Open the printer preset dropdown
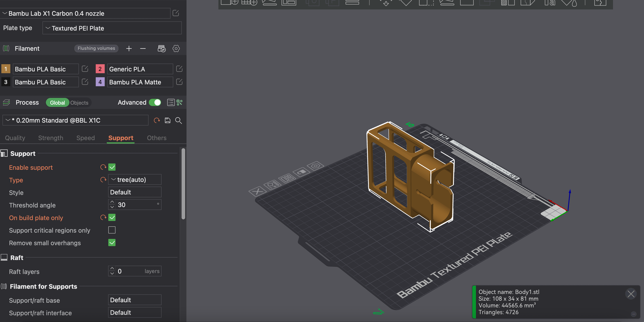The image size is (644, 322). coord(85,13)
